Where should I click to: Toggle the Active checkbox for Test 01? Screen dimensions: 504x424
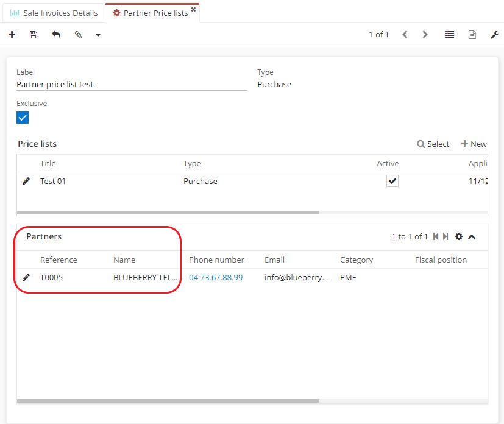click(392, 181)
